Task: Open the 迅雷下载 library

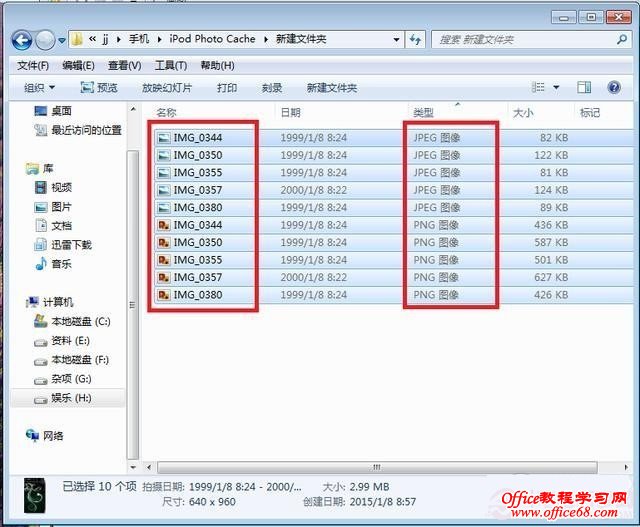Action: click(63, 245)
